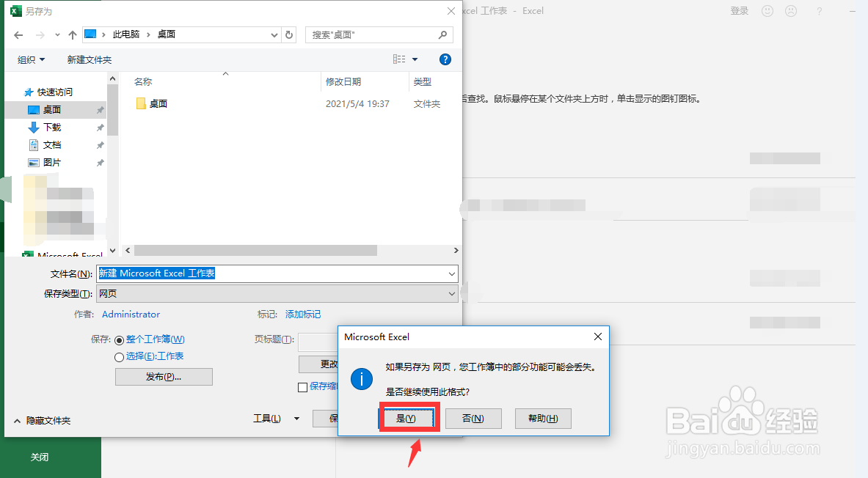Click 此电脑 in address bar
The height and width of the screenshot is (478, 868).
126,34
